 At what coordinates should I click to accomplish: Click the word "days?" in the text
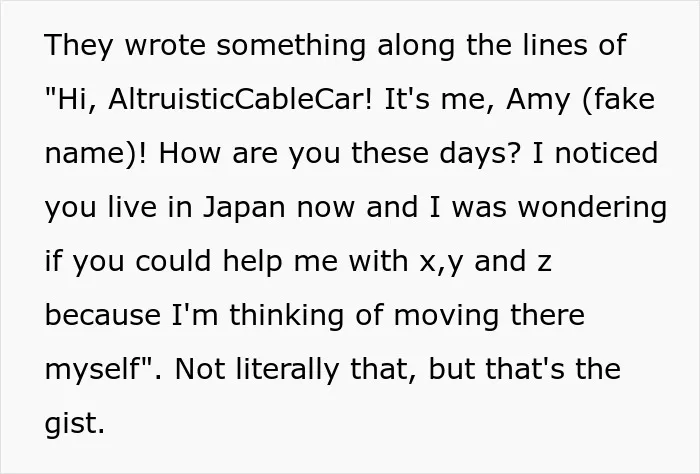point(480,155)
